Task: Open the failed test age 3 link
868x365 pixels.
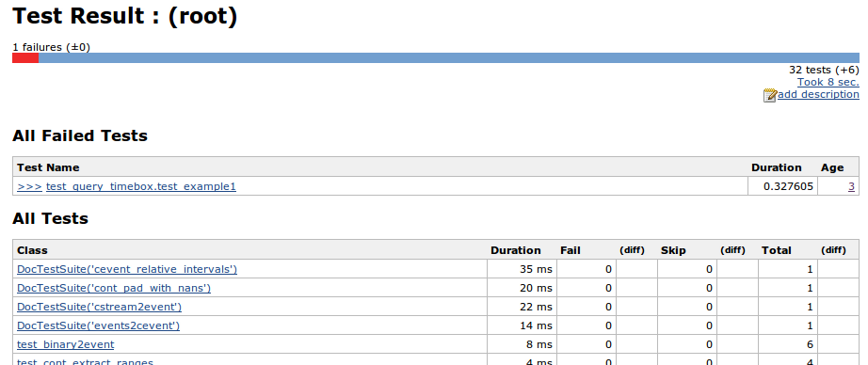Action: [851, 187]
